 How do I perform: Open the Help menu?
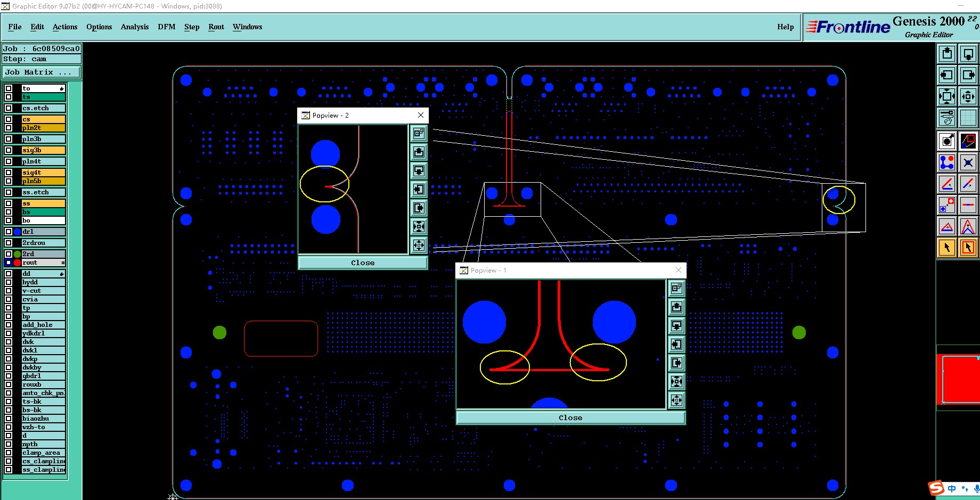(786, 27)
